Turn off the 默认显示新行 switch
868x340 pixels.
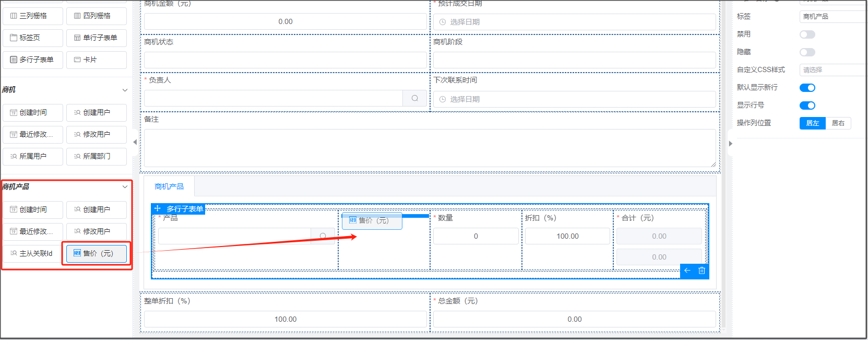pyautogui.click(x=807, y=88)
